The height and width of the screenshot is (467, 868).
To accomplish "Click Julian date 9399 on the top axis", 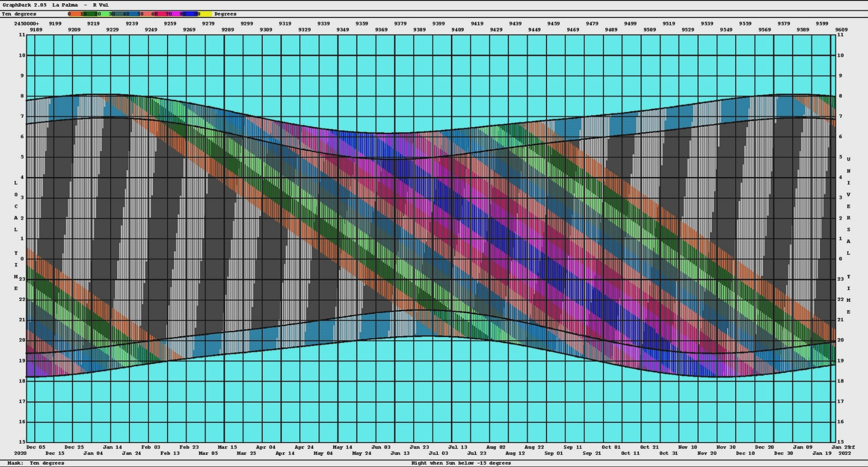I will point(439,23).
